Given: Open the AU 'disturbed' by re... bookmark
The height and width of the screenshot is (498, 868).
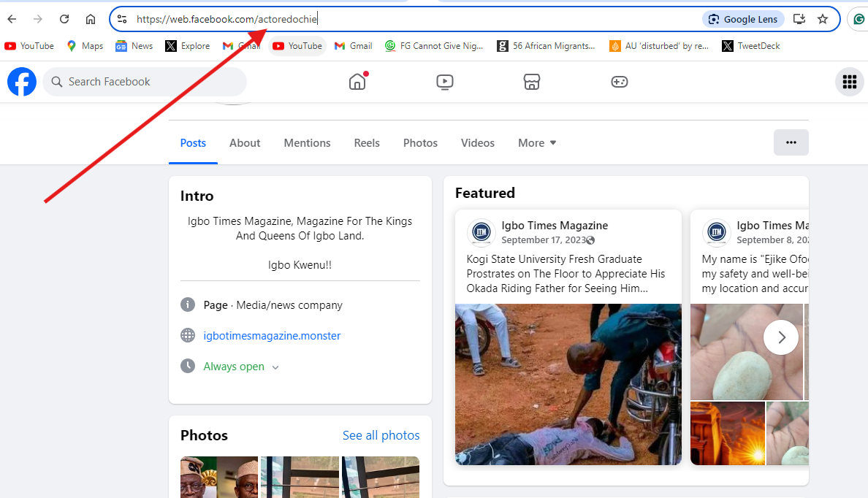Looking at the screenshot, I should 659,46.
